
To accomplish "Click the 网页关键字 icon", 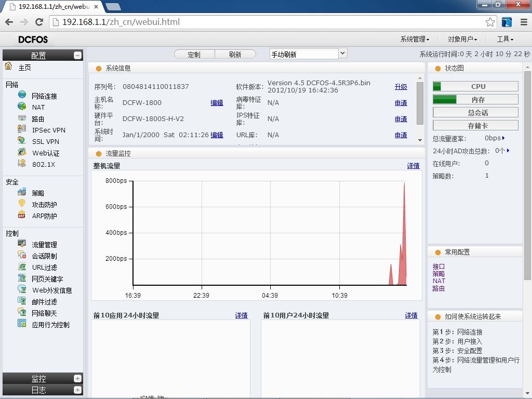I will [x=22, y=278].
